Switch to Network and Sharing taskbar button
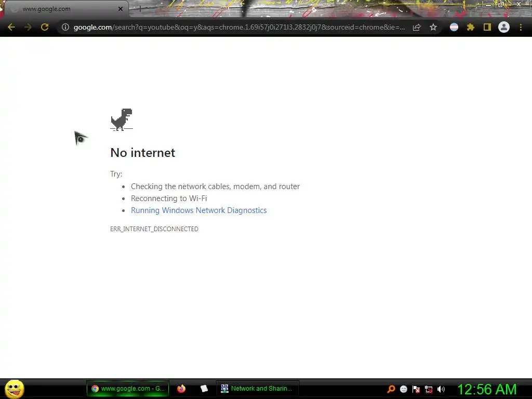 tap(257, 389)
